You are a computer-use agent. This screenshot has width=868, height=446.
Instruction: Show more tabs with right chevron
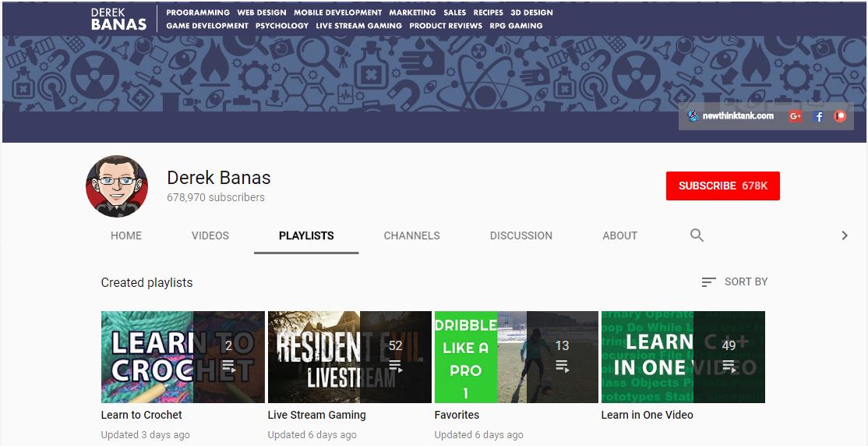845,235
